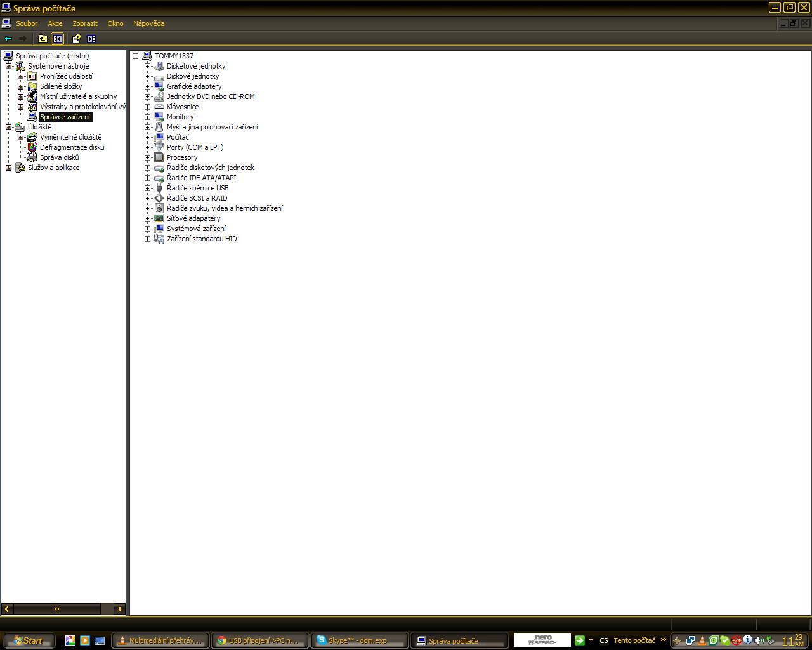The image size is (812, 650).
Task: Expand the Sdílené složky node
Action: [21, 86]
